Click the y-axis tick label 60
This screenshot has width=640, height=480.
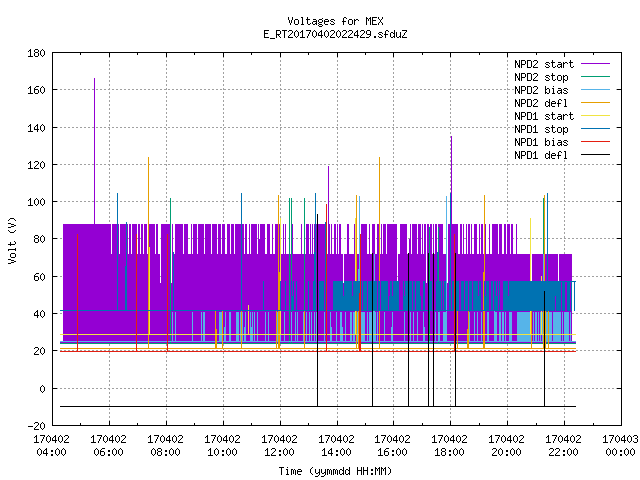pyautogui.click(x=39, y=277)
